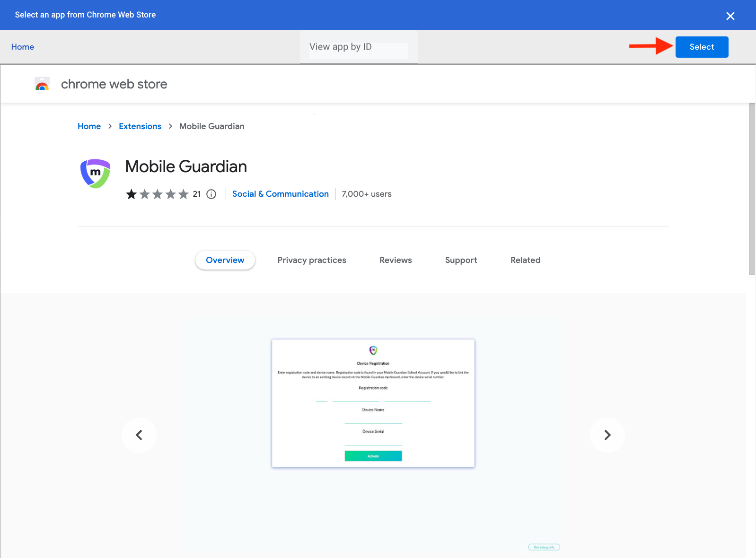
Task: Switch to the Related tab
Action: (x=525, y=260)
